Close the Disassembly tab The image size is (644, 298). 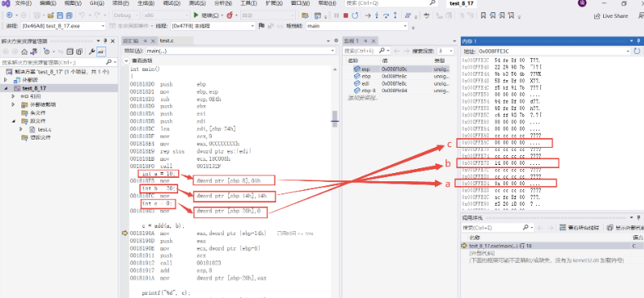pos(153,41)
